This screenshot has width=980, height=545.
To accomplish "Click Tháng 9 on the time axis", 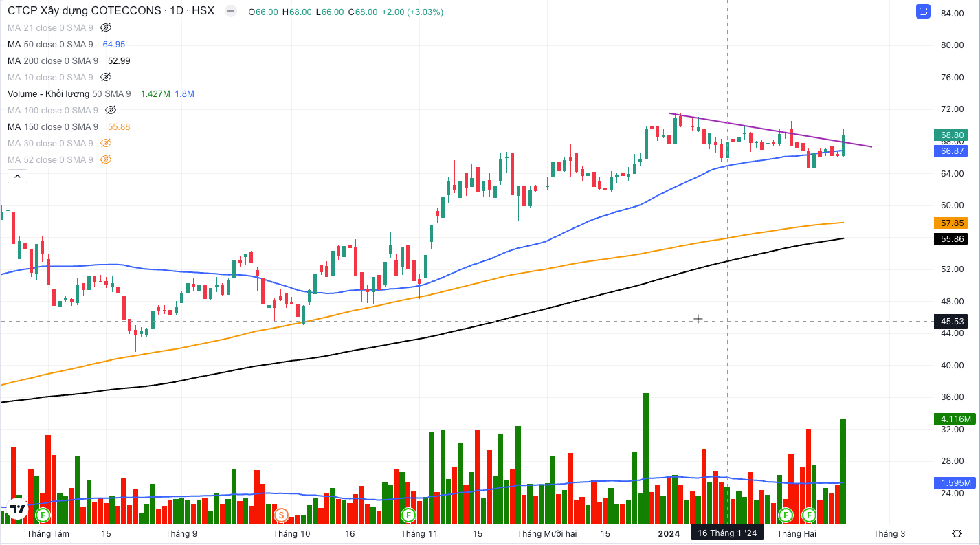I will pos(181,533).
